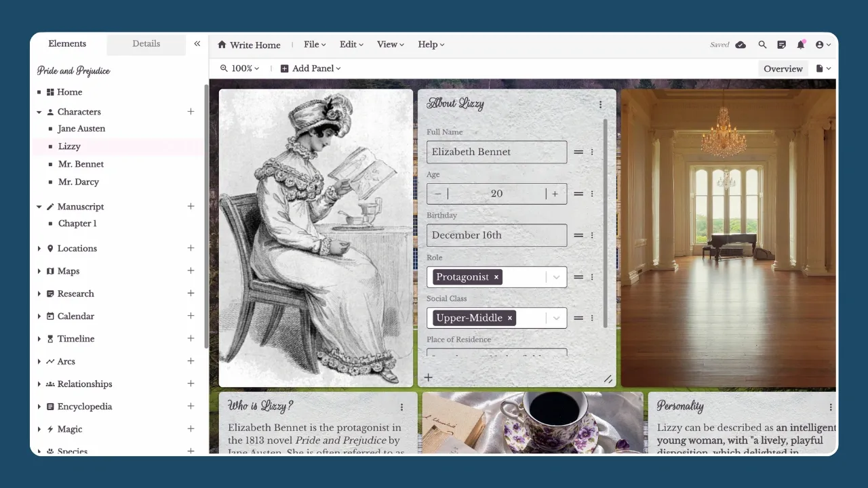Viewport: 868px width, 488px height.
Task: Click the Write Home house icon
Action: tap(223, 44)
